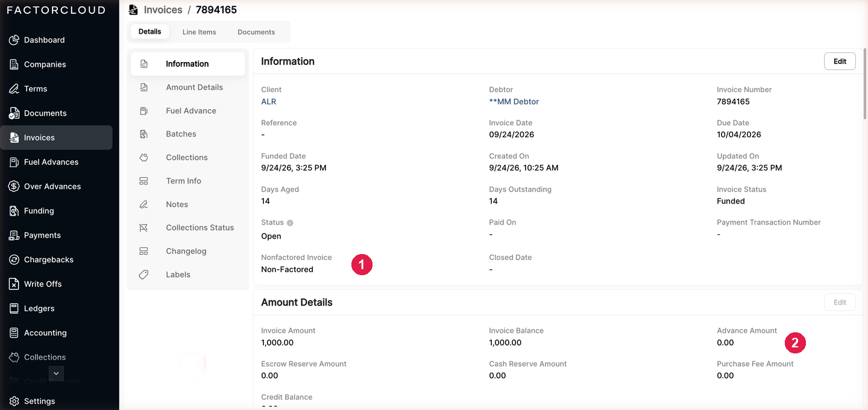Screen dimensions: 868x410
Task: Click the Payments icon in sidebar
Action: tap(14, 235)
